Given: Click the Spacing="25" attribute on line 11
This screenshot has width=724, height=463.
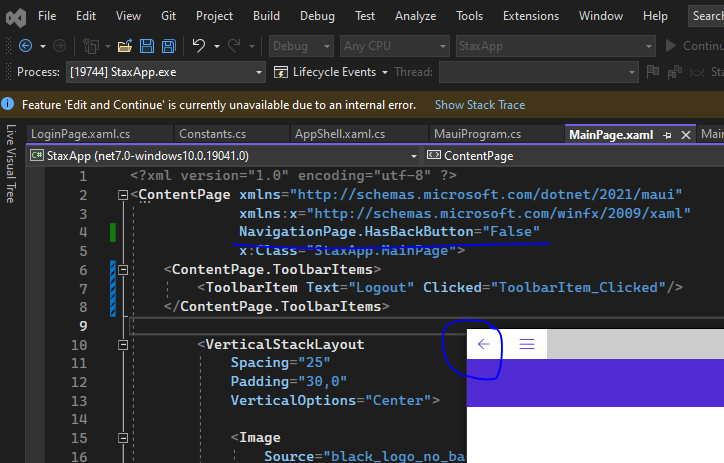Looking at the screenshot, I should point(280,363).
